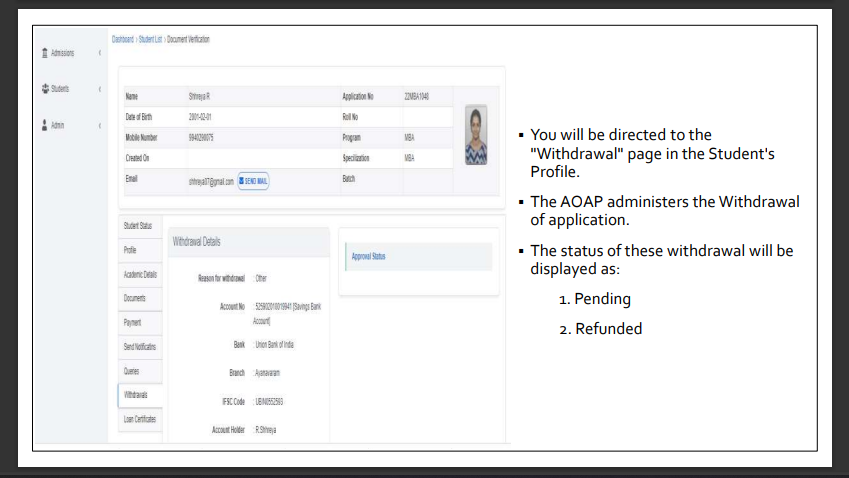Select the Queries tab

tap(132, 370)
